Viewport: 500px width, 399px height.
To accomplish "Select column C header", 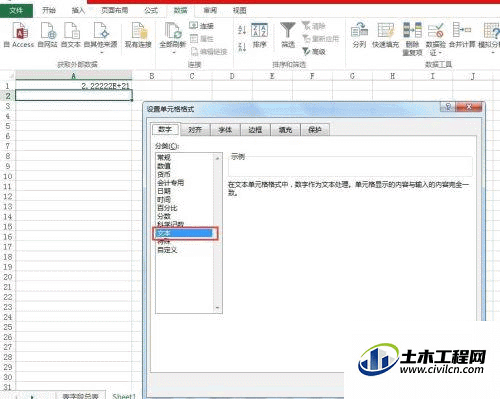I will click(x=192, y=76).
